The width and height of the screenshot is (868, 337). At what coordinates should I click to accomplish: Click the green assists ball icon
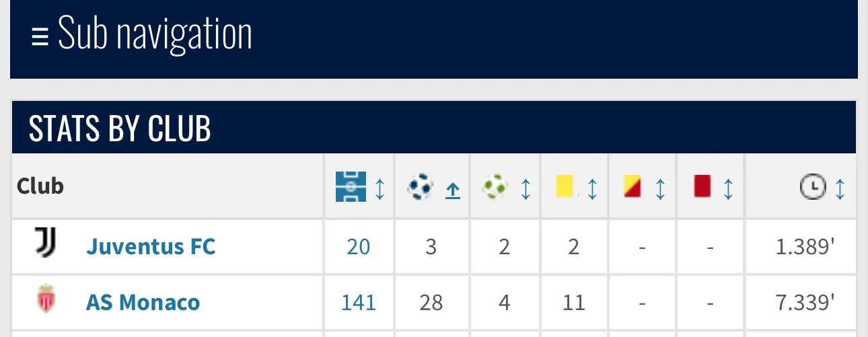click(495, 186)
